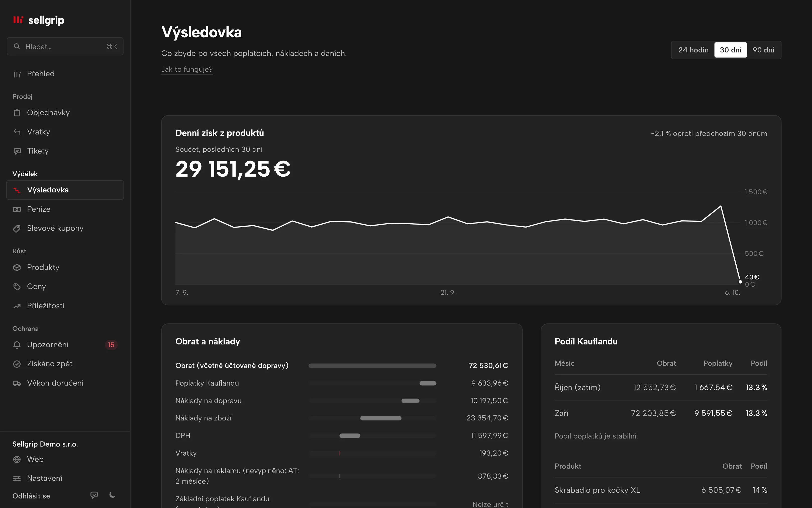
Task: Click the Září row label
Action: 561,413
